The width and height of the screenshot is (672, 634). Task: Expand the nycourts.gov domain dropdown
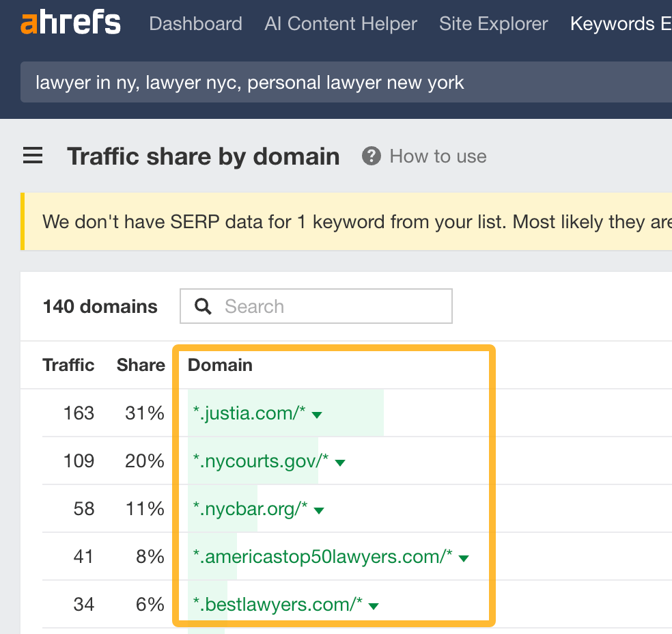340,461
